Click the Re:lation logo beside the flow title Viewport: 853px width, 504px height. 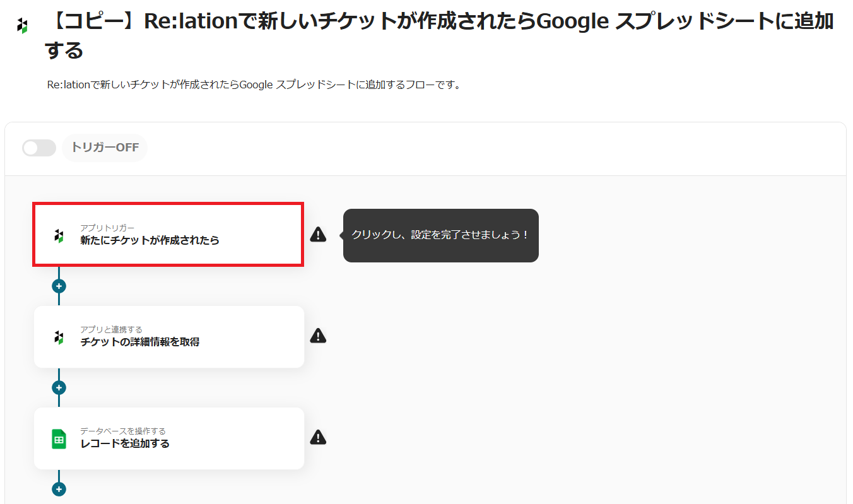[23, 26]
